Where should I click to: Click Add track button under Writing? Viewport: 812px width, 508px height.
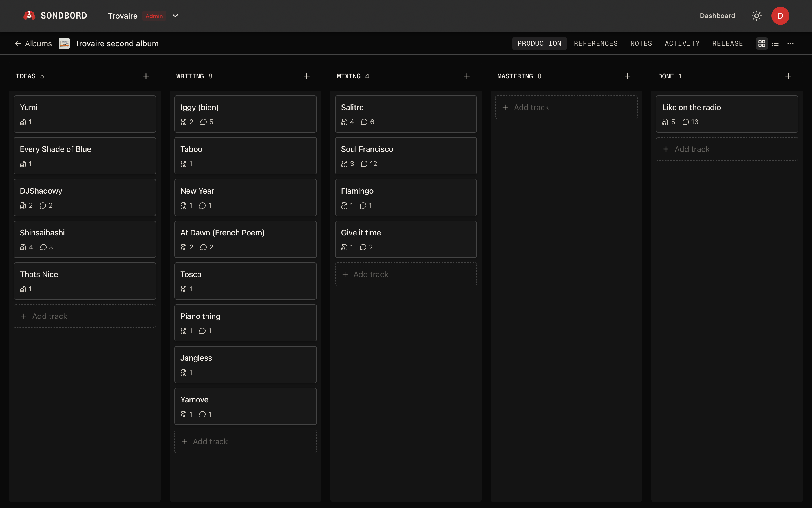(245, 441)
